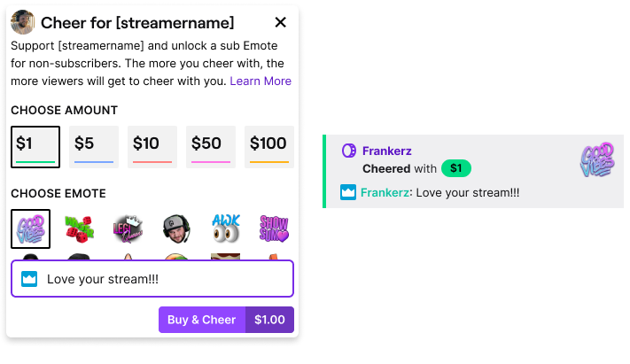Click the bits icon beside Frankerz
The width and height of the screenshot is (630, 364).
[348, 151]
